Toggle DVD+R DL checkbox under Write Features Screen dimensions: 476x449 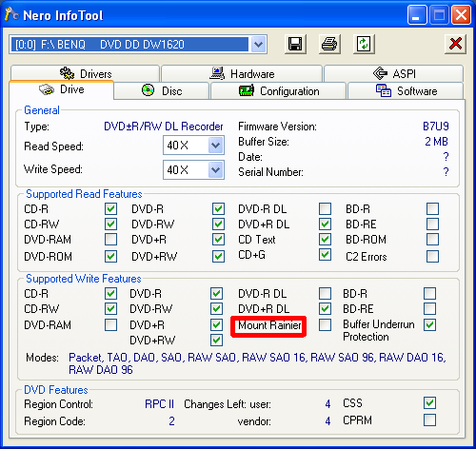click(325, 308)
